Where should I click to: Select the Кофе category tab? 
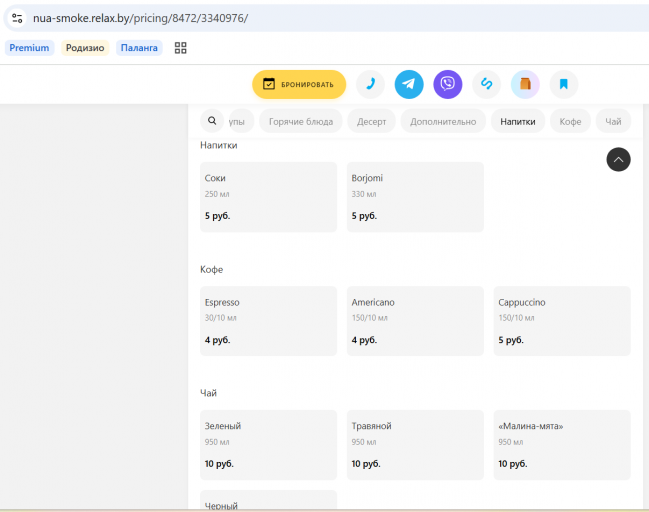tap(570, 122)
